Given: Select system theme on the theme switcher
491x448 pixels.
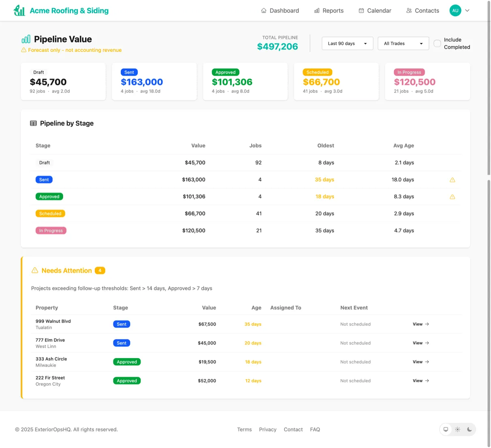Looking at the screenshot, I should [x=446, y=429].
